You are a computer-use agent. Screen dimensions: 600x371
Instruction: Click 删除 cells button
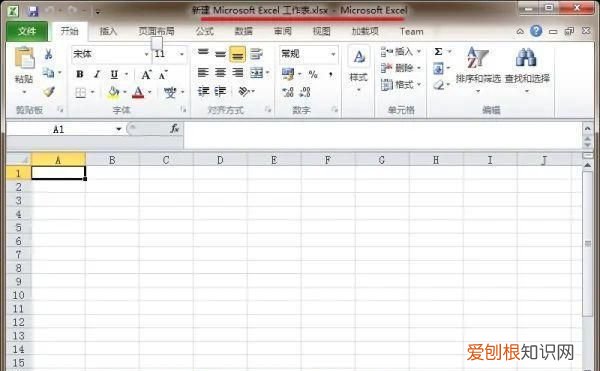coord(401,68)
